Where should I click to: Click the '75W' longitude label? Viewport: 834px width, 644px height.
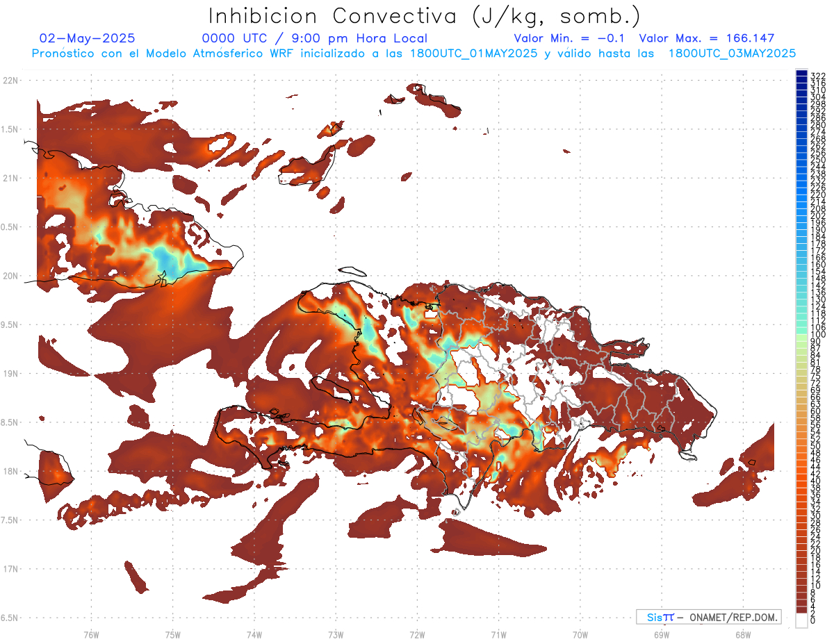(x=172, y=634)
